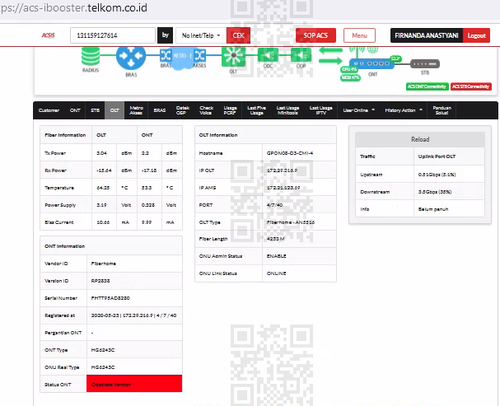The height and width of the screenshot is (406, 500).
Task: Click the RADIUS database icon
Action: pos(90,56)
